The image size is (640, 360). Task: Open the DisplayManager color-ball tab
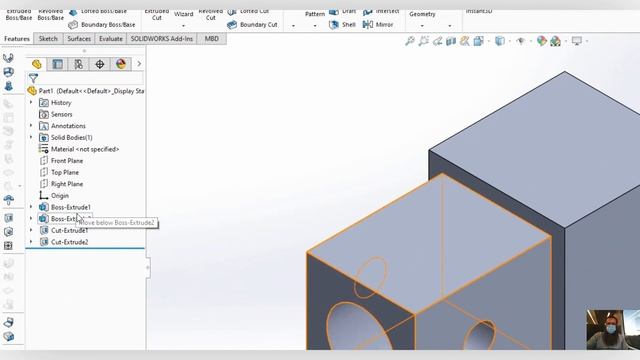coord(121,64)
